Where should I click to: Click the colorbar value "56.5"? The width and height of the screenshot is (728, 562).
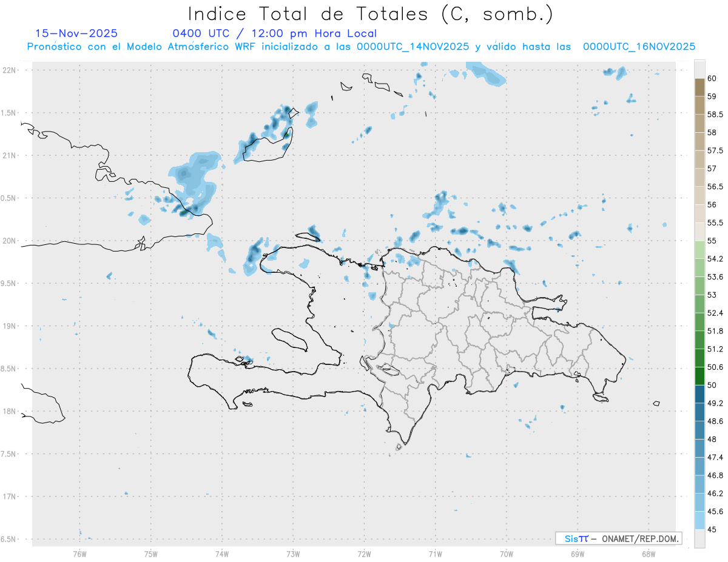click(x=714, y=187)
